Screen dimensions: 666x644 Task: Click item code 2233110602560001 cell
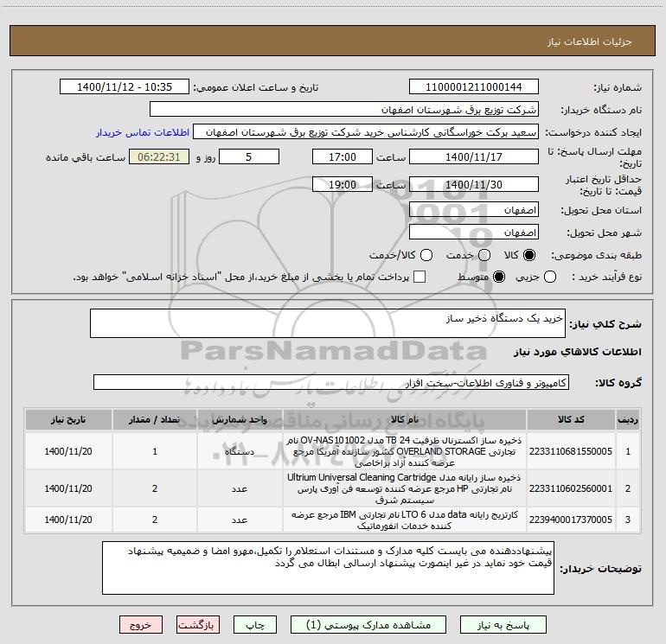[571, 488]
